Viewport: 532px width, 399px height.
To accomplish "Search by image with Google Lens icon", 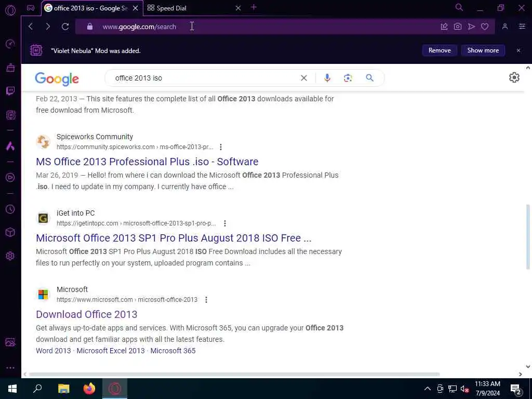I will (x=348, y=78).
